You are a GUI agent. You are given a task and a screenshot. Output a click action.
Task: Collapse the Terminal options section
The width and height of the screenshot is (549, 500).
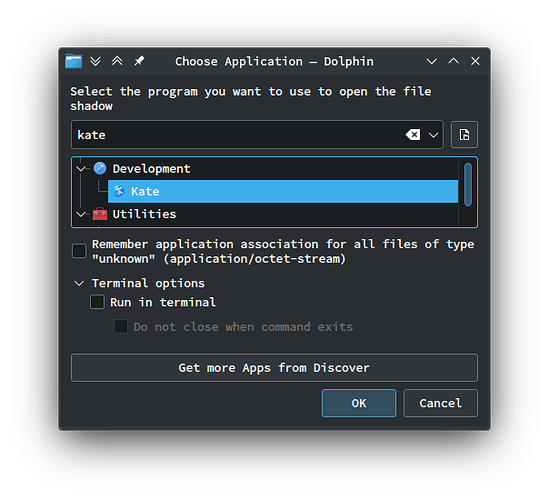pyautogui.click(x=79, y=283)
